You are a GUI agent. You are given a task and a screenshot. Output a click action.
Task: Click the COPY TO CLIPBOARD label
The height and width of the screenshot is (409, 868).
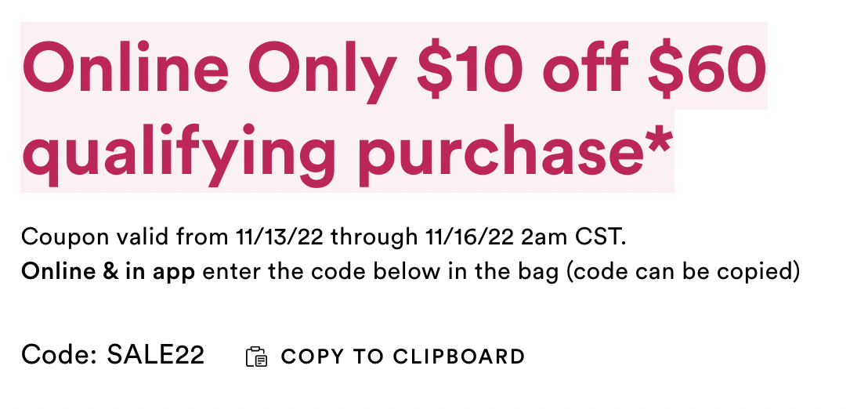403,357
